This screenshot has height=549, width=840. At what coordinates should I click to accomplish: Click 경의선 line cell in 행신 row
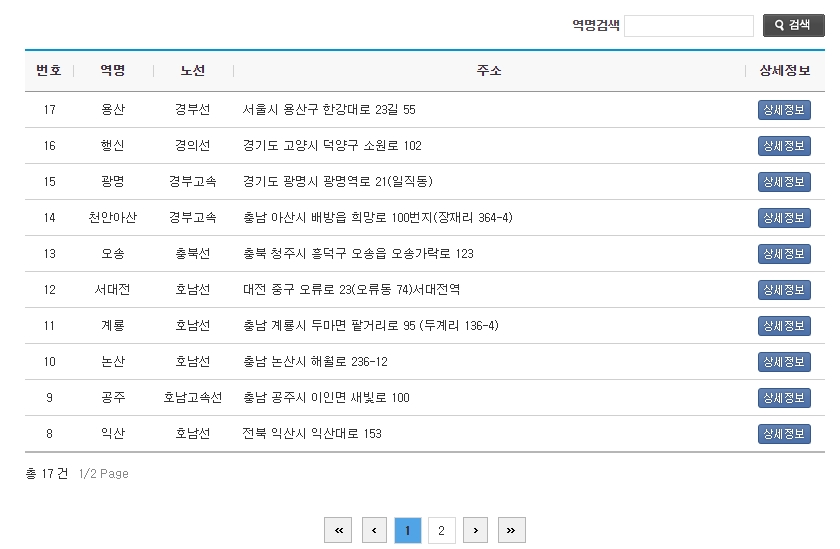pos(193,145)
